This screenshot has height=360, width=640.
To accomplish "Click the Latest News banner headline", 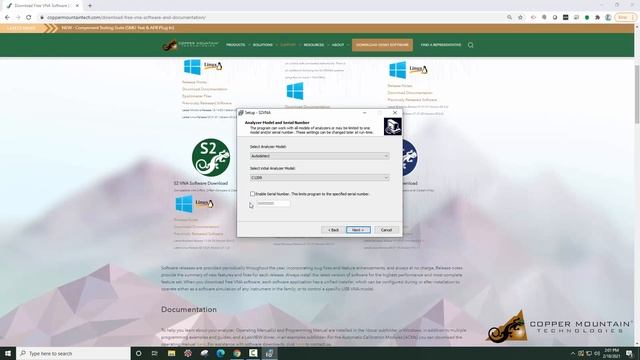I will [118, 28].
